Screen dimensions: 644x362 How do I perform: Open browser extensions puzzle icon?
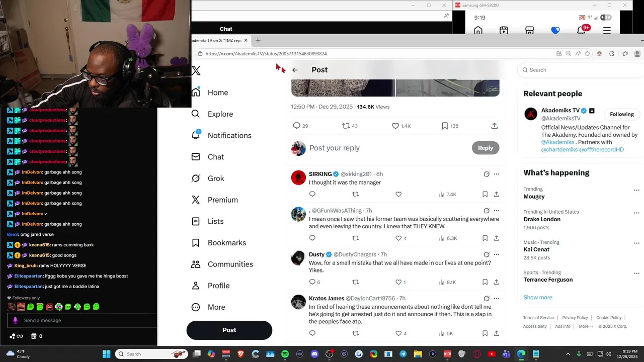coord(612,54)
